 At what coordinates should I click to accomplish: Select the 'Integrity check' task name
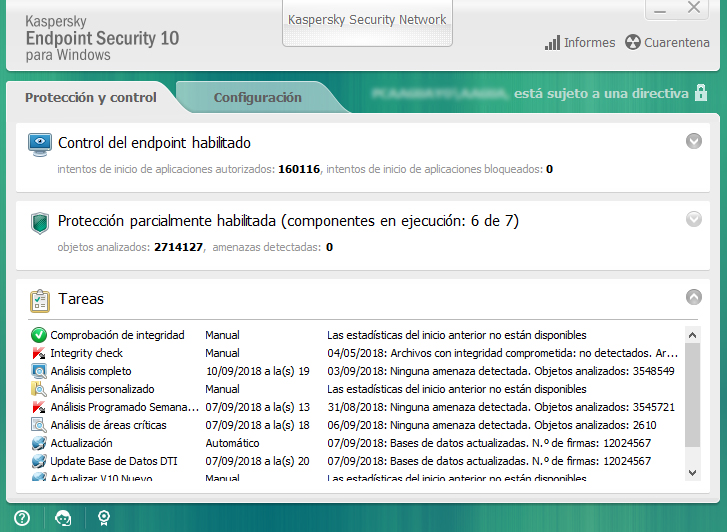pyautogui.click(x=87, y=353)
